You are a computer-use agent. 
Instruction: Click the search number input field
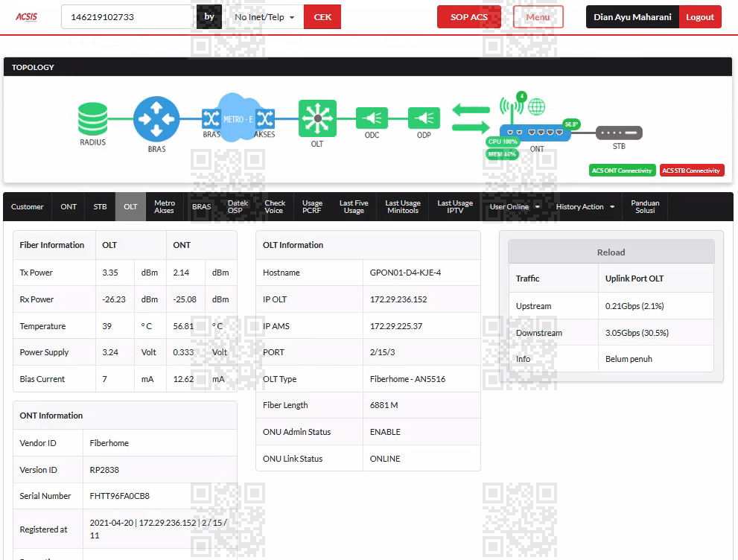[x=129, y=17]
